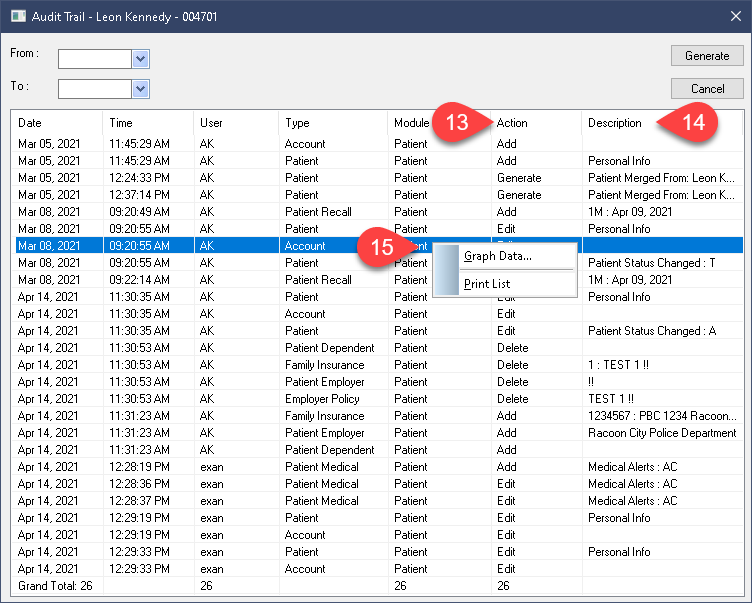Select the Employer Policy Delete row

click(x=378, y=399)
